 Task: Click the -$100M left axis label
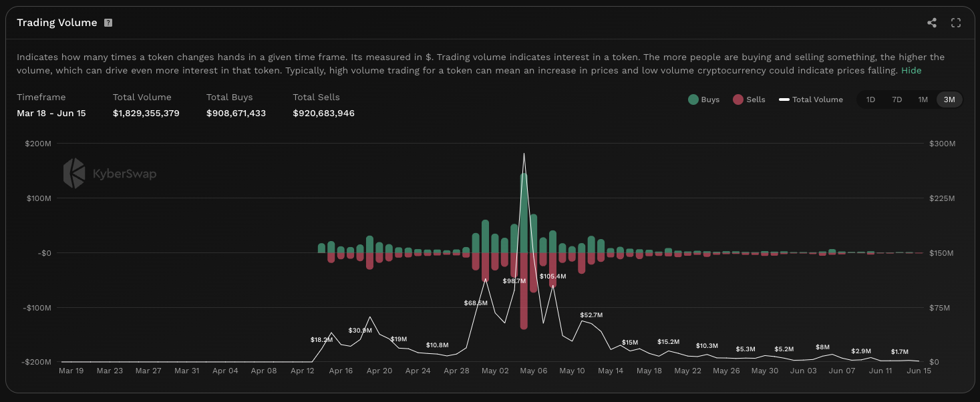click(36, 308)
